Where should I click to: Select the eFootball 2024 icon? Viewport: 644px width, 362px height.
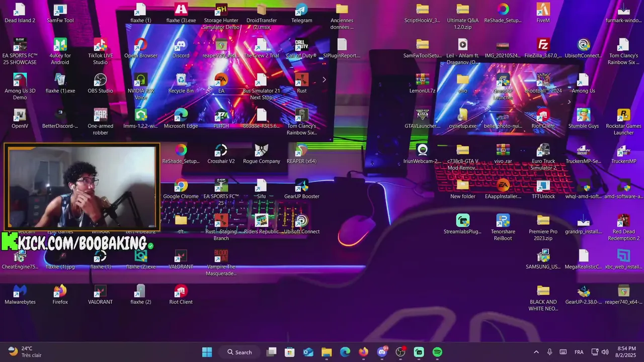click(543, 84)
